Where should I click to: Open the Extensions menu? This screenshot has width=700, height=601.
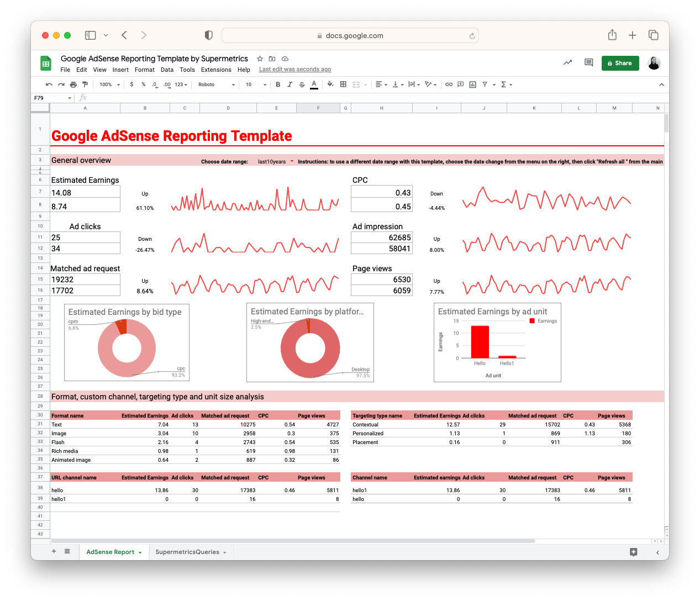point(216,70)
